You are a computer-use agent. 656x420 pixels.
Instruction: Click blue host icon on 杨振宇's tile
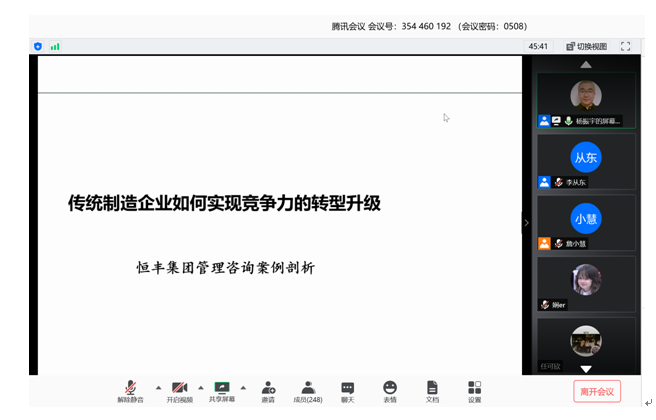[544, 121]
